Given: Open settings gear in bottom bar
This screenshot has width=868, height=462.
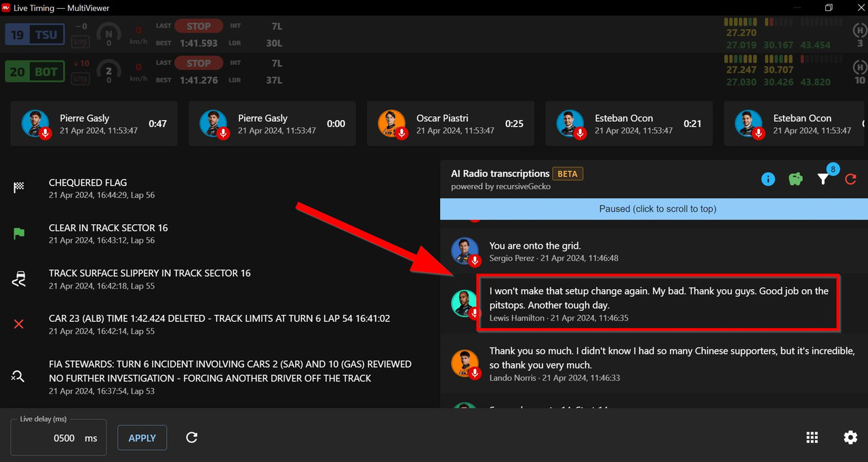Looking at the screenshot, I should (850, 438).
